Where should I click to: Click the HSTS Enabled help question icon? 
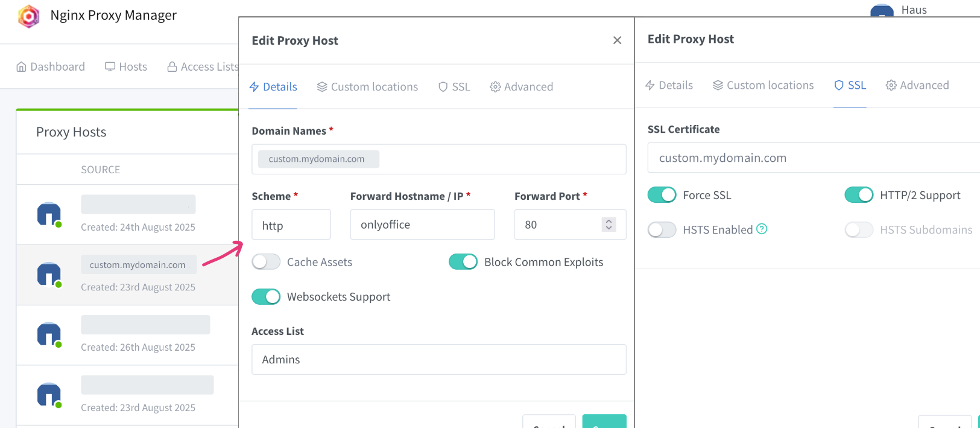[762, 229]
